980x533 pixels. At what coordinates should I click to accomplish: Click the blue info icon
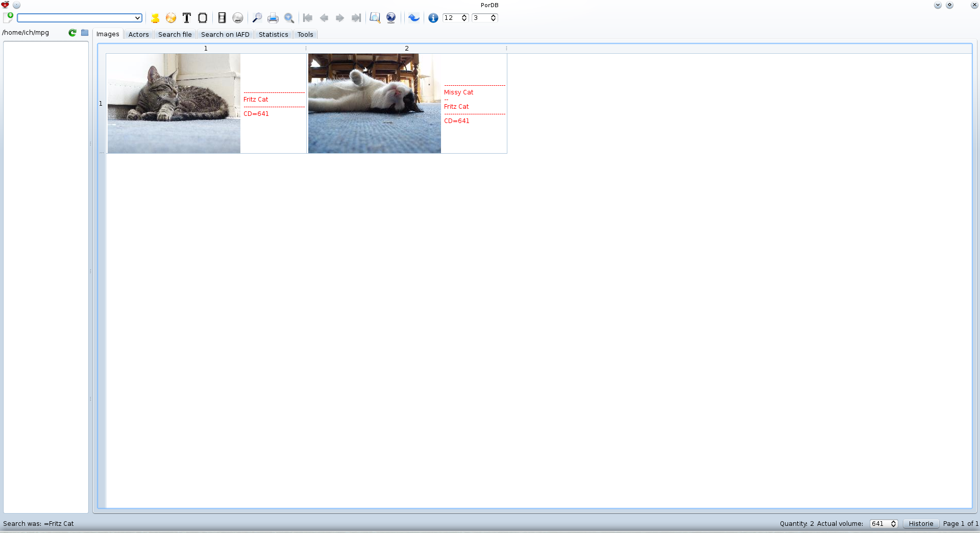coord(433,18)
